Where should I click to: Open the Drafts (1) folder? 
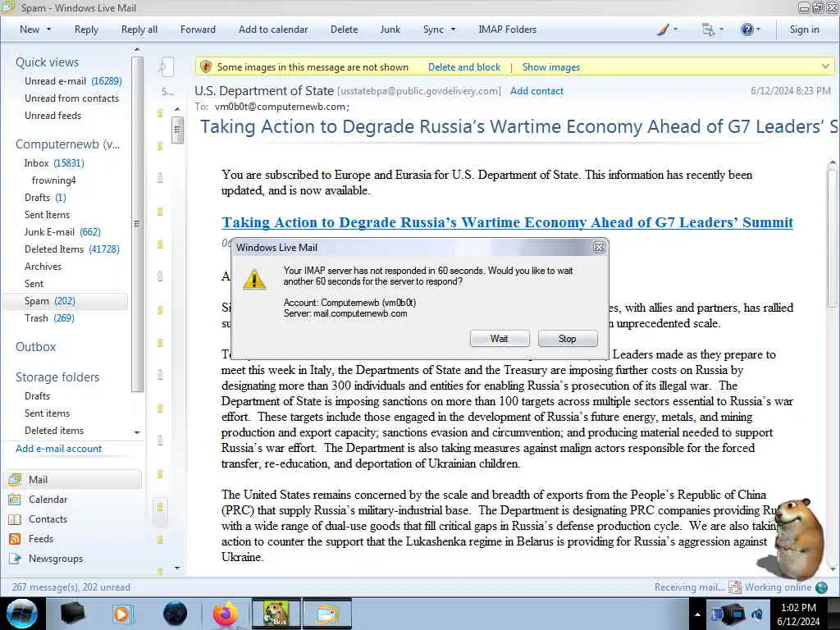[45, 197]
